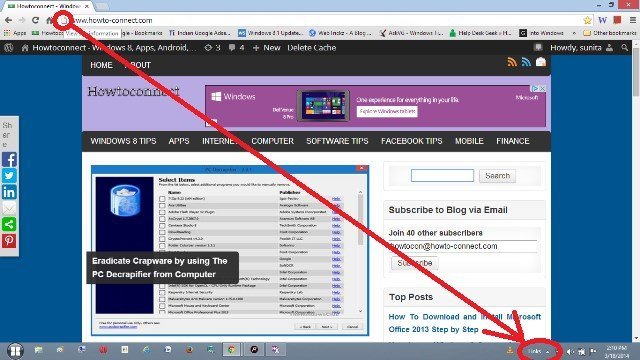Screen dimensions: 640x360
Task: Open the FINANCE category menu
Action: [513, 141]
